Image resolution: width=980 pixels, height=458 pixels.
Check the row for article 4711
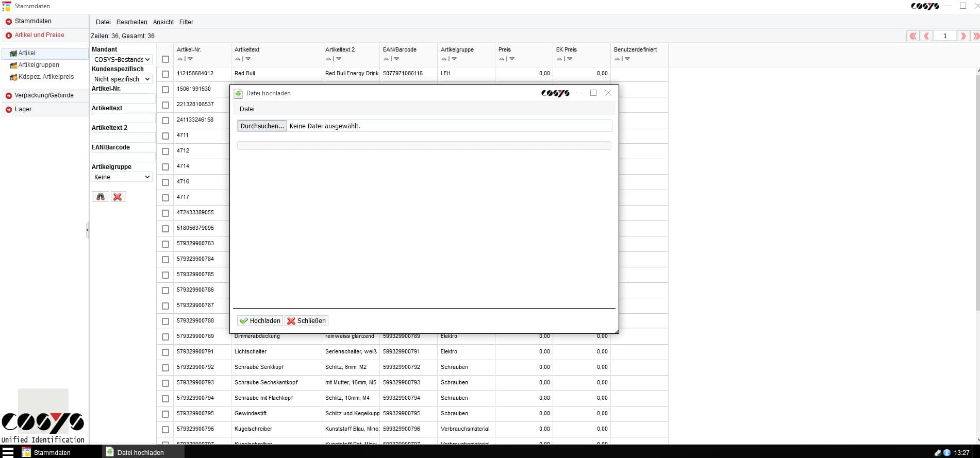click(x=165, y=136)
